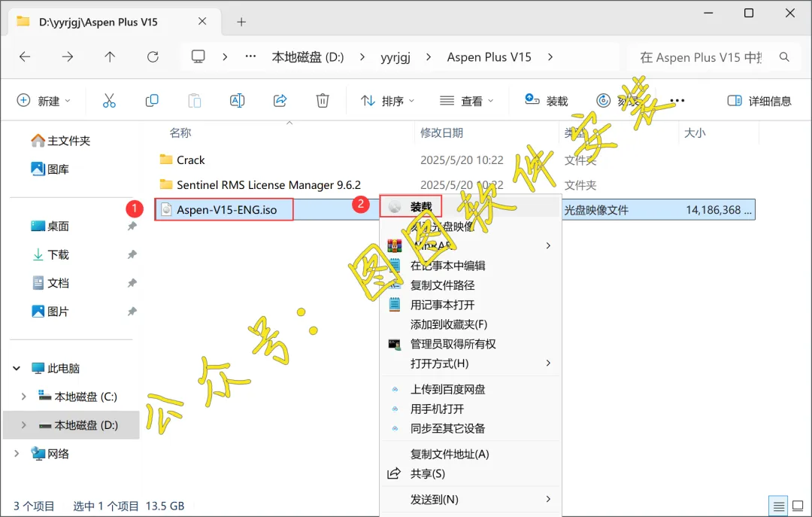The height and width of the screenshot is (517, 812).
Task: Refresh the current folder
Action: (x=153, y=57)
